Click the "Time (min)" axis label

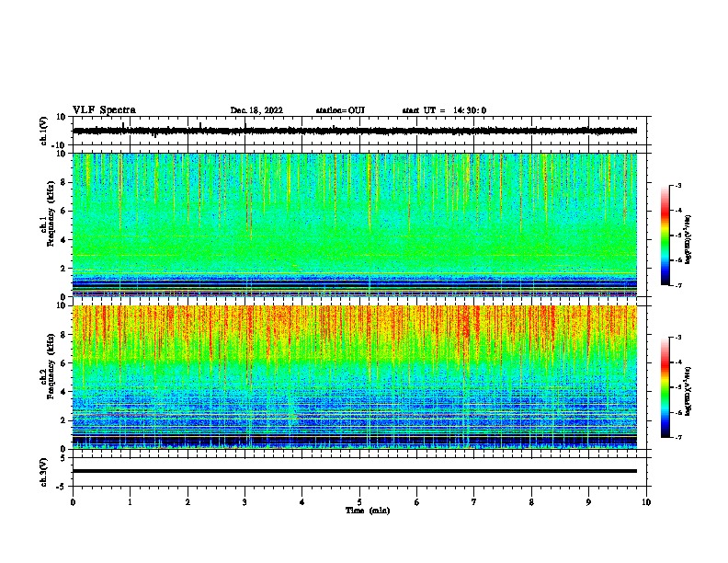368,511
